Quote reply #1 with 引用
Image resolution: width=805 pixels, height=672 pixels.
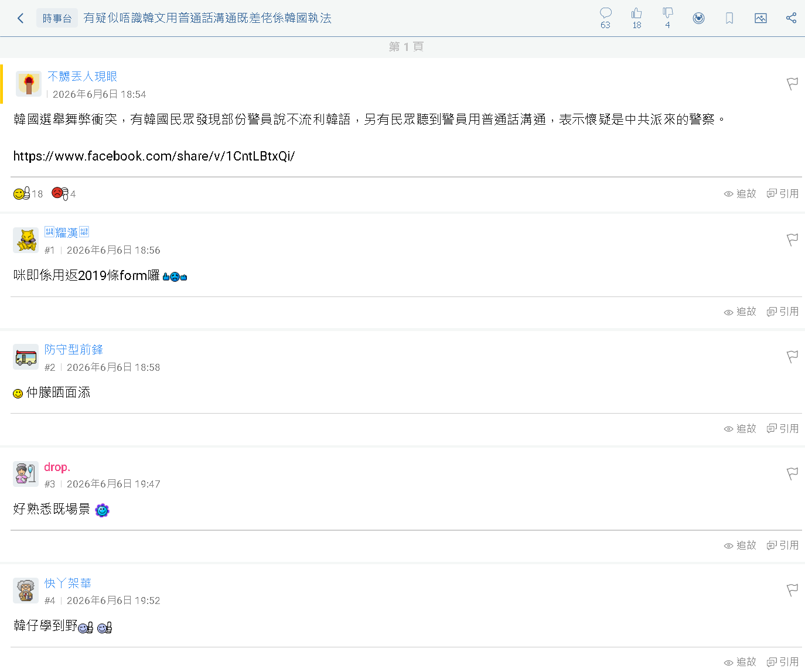point(783,312)
